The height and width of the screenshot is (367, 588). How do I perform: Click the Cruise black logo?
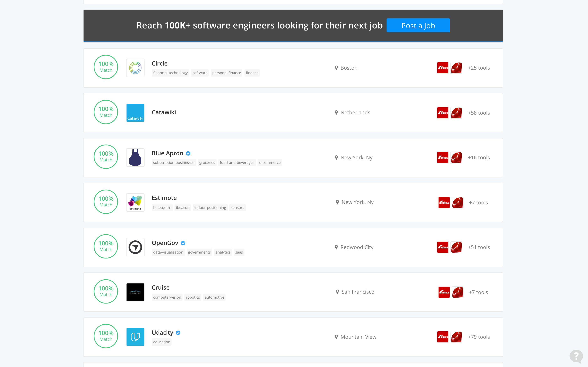pos(135,292)
